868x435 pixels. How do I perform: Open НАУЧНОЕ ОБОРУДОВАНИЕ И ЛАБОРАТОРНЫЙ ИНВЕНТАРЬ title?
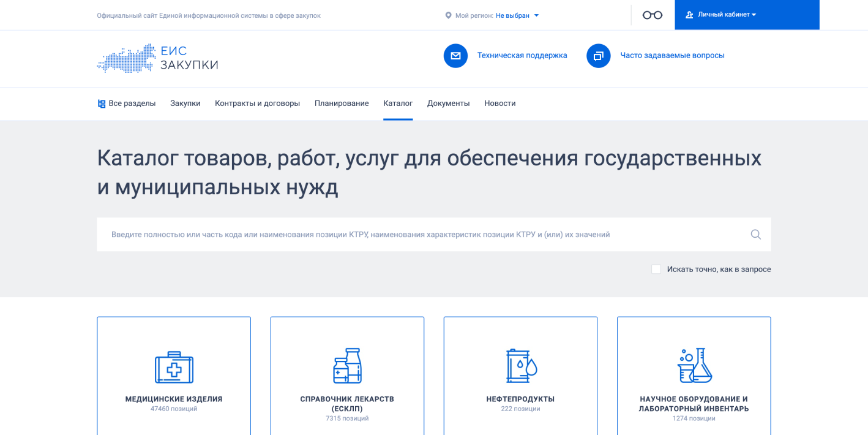694,404
